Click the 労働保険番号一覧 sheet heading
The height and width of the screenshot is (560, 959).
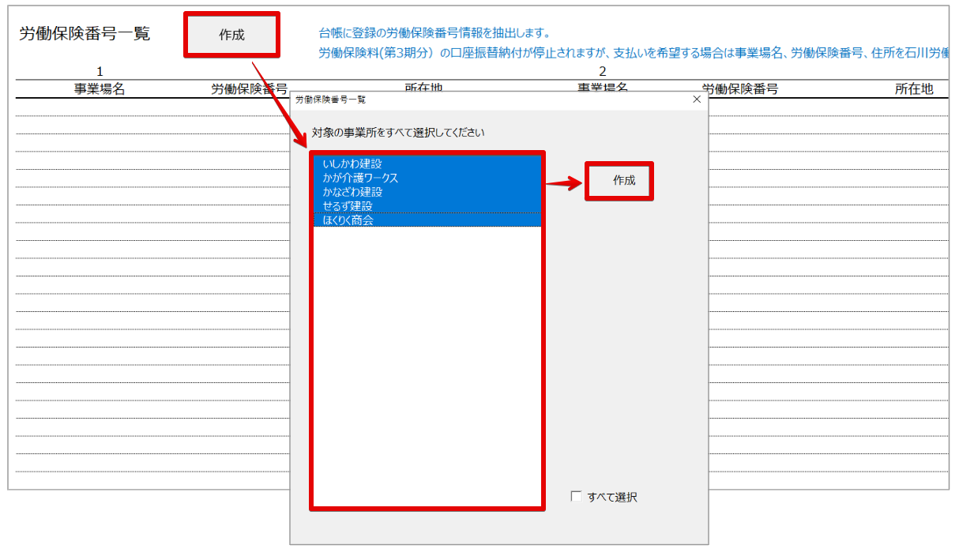pyautogui.click(x=85, y=34)
